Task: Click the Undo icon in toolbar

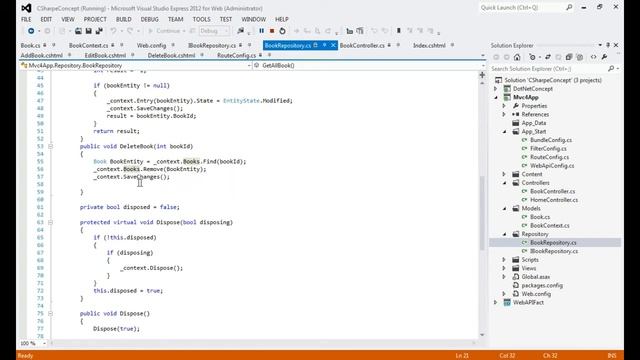Action: coord(113,31)
